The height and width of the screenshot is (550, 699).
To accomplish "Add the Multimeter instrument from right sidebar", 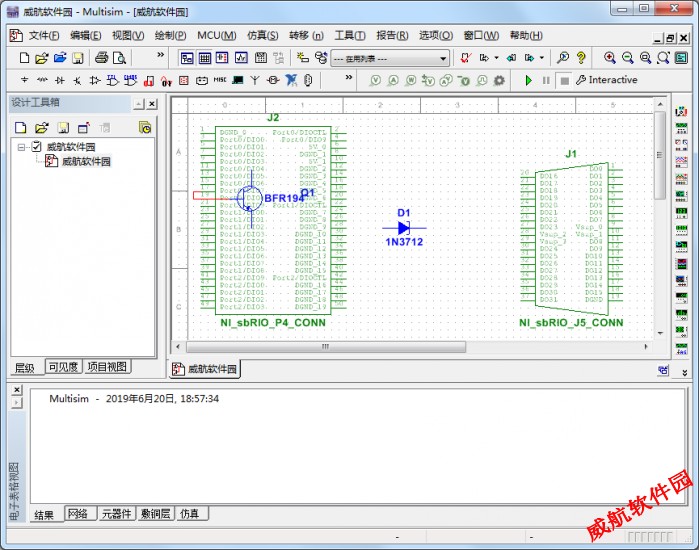I will [681, 111].
